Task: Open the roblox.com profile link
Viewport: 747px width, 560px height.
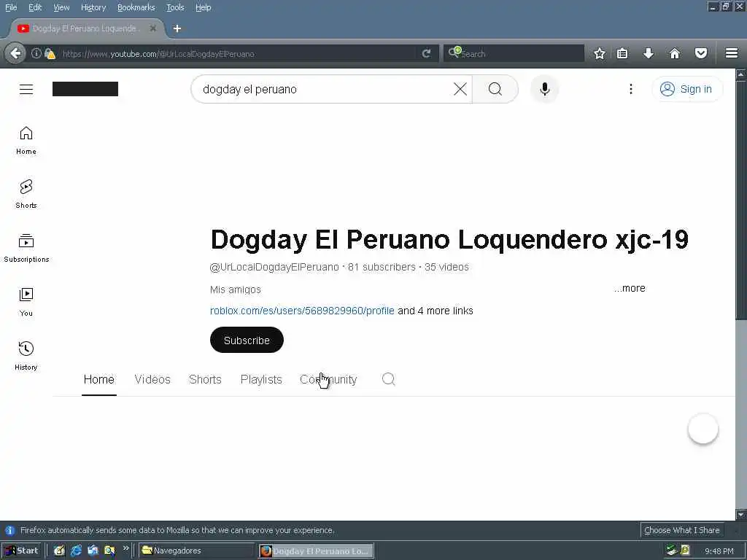Action: click(x=302, y=311)
